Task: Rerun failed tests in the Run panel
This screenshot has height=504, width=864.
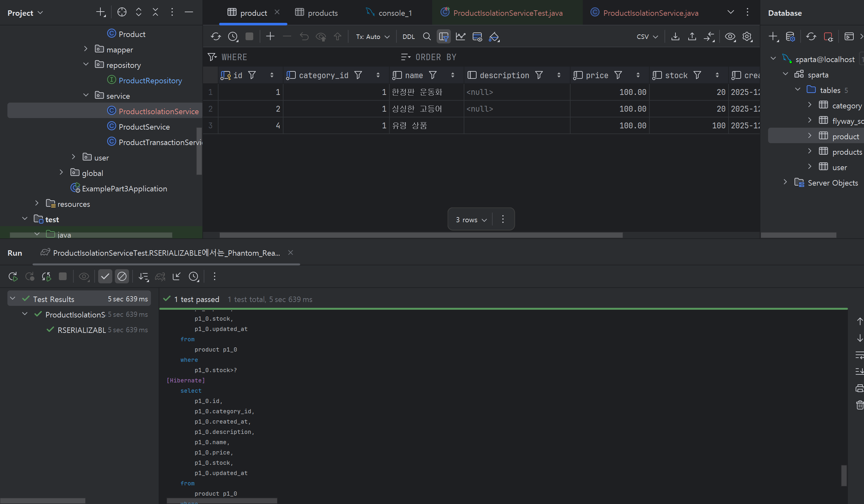Action: pyautogui.click(x=30, y=277)
